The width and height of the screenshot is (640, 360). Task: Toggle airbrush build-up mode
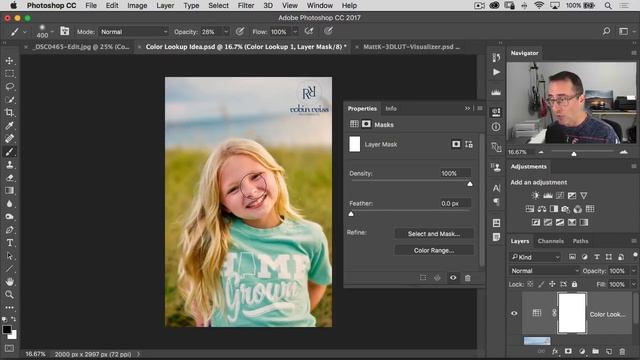[x=309, y=31]
